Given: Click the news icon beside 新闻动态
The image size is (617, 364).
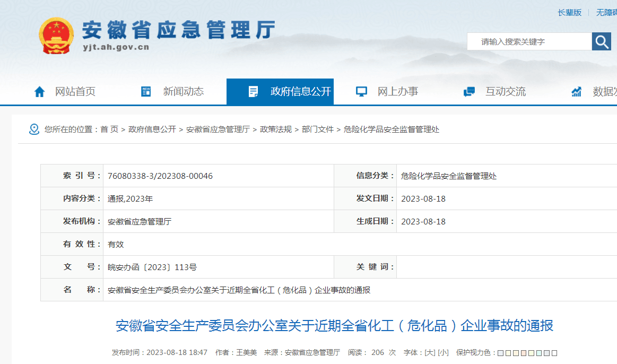Looking at the screenshot, I should (x=146, y=92).
